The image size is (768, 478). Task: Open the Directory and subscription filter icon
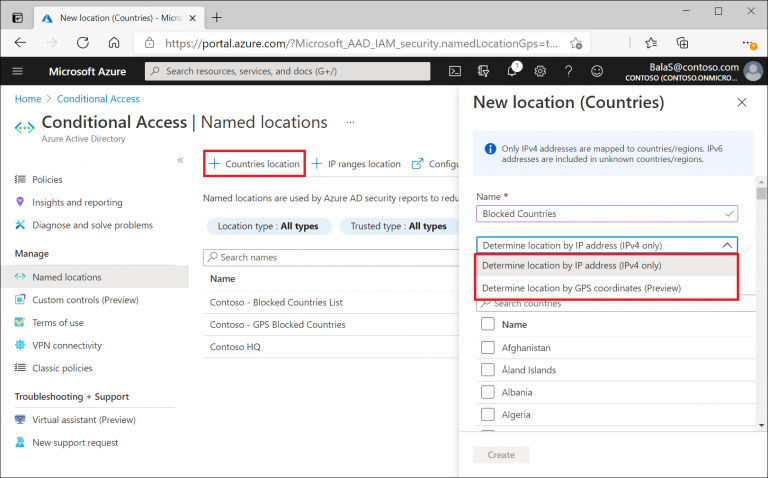tap(483, 72)
